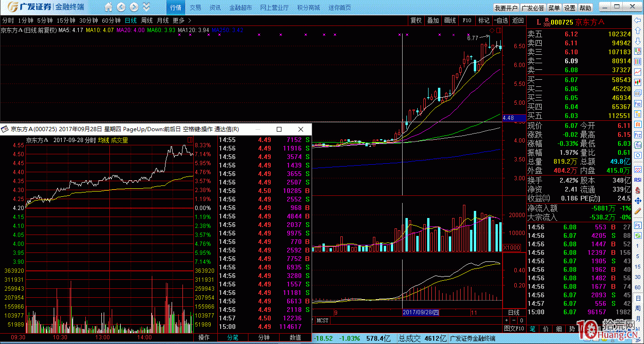Select the 分时 period tab
The image size is (644, 344).
(x=8, y=20)
